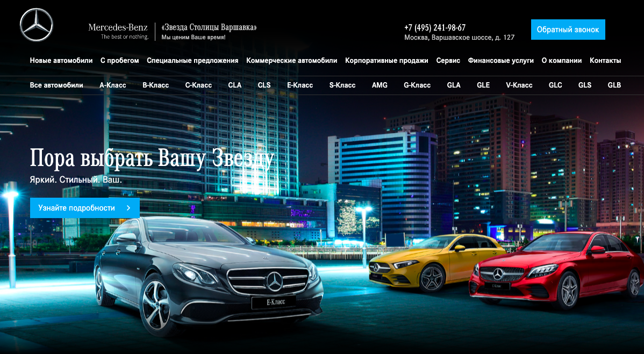Select the CLS model tab
Screen dimensions: 644x354
tap(264, 85)
